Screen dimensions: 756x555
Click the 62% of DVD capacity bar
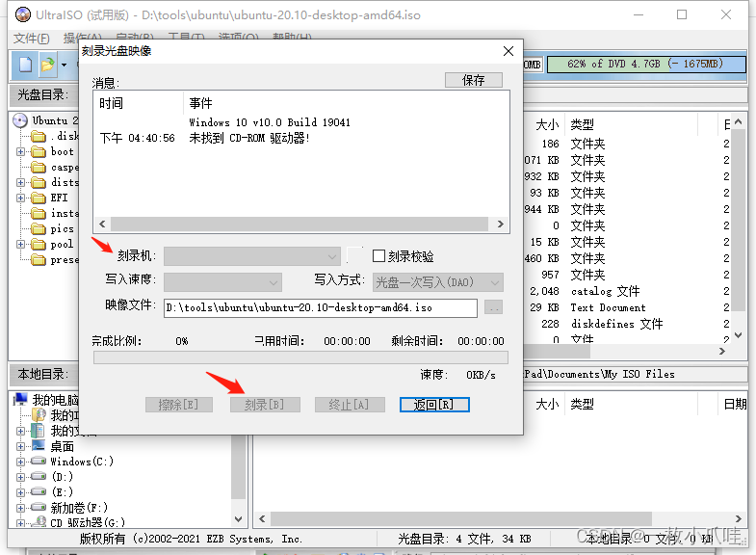coord(646,65)
